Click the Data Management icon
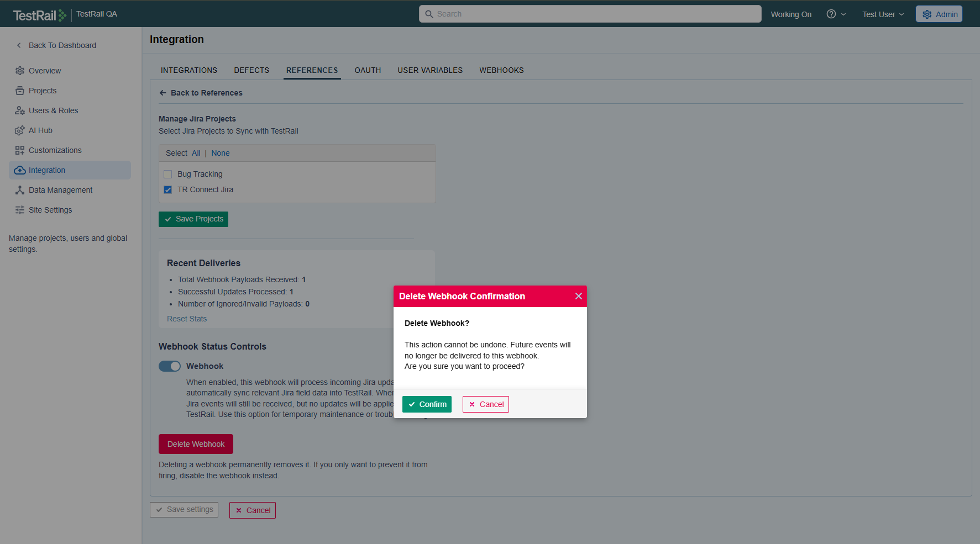This screenshot has height=544, width=980. 20,190
